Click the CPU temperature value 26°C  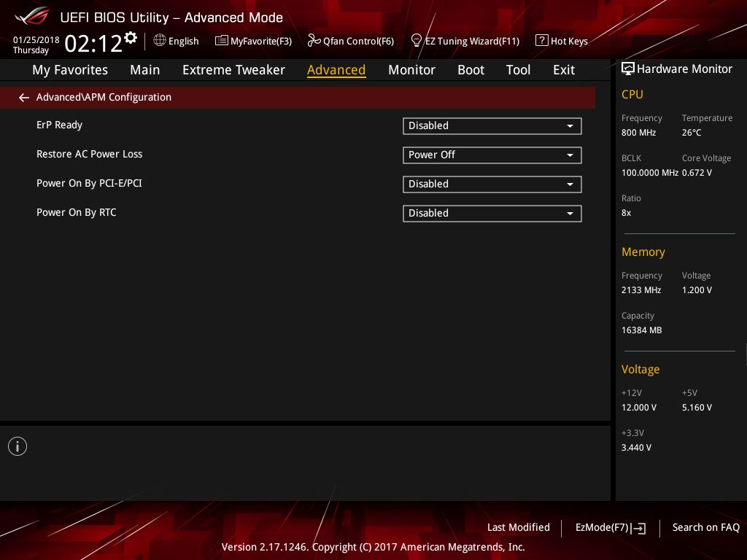pos(692,133)
